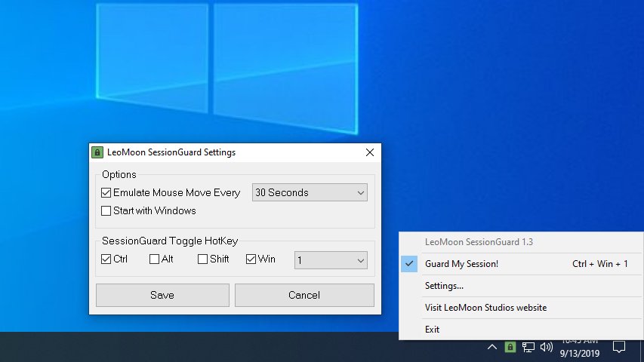Click the network icon in system tray
644x362 pixels.
(528, 348)
